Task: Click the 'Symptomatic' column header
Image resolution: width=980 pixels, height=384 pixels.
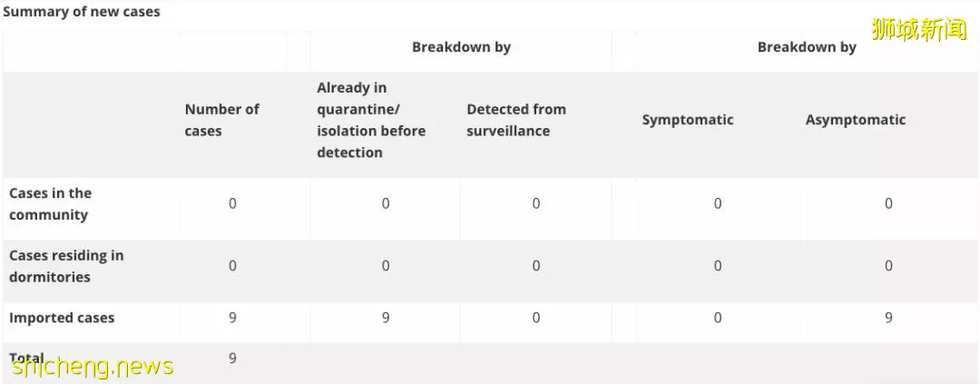Action: pos(688,120)
